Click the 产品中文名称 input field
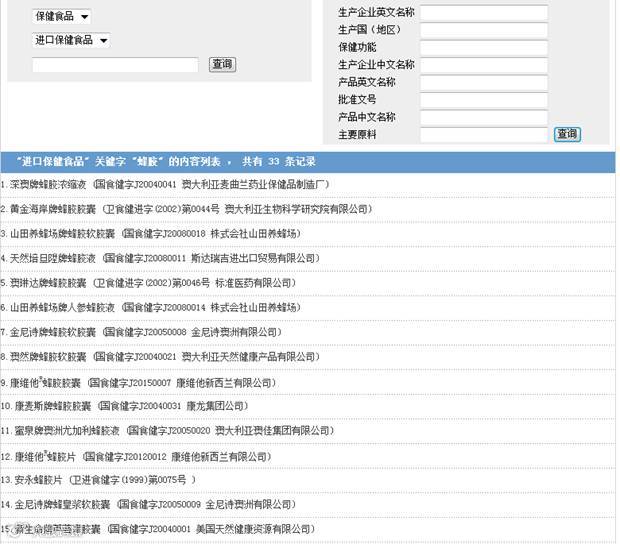620x544 pixels. click(x=484, y=117)
